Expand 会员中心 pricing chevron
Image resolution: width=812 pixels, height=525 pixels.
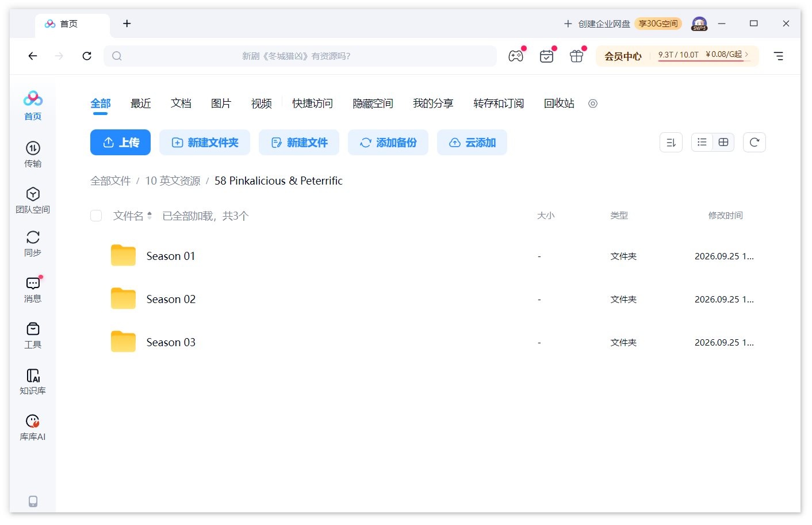(746, 55)
